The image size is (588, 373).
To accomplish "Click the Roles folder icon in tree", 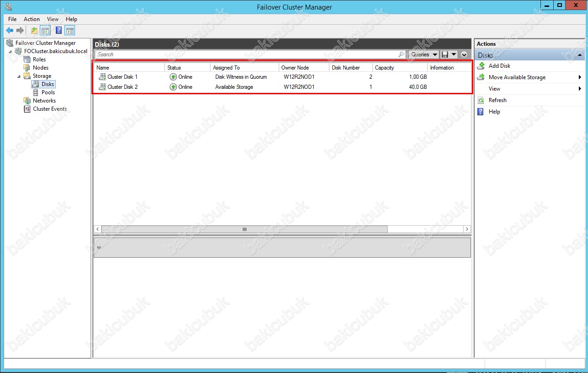I will point(27,59).
